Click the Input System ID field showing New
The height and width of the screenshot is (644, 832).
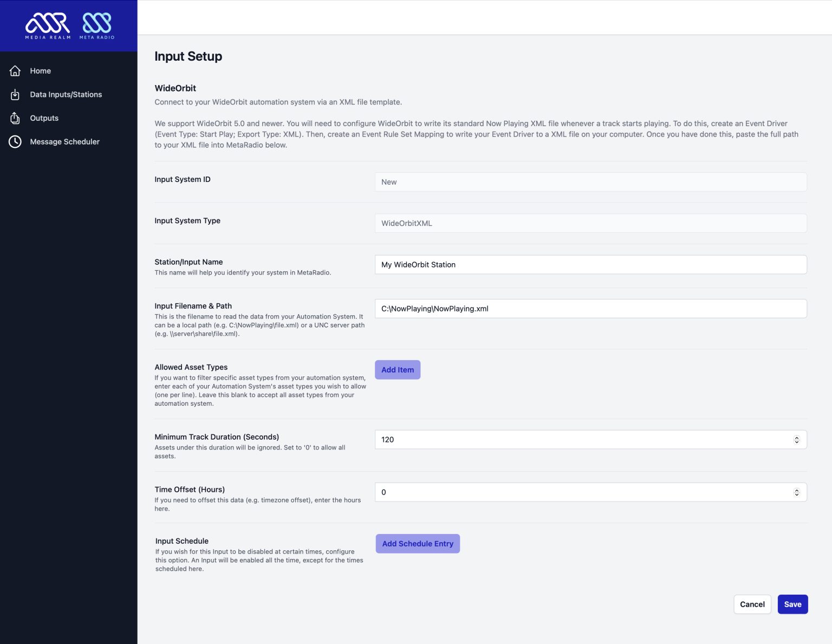point(590,182)
